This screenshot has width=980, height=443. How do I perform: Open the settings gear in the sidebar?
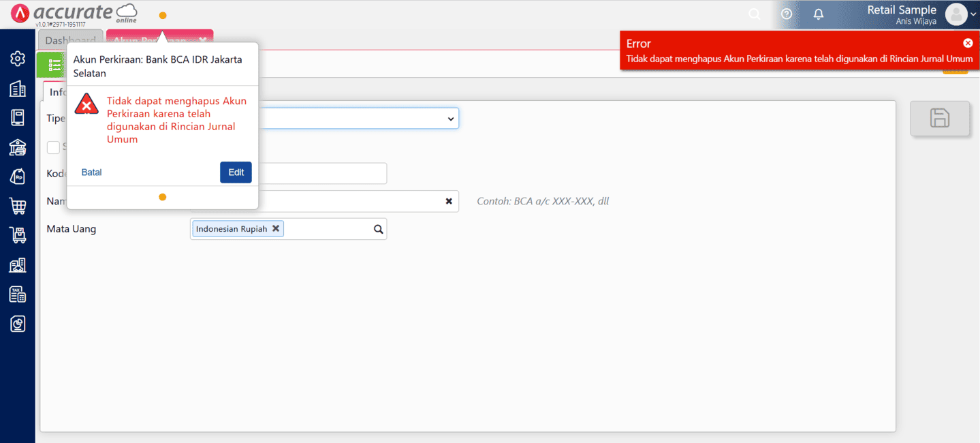point(18,59)
